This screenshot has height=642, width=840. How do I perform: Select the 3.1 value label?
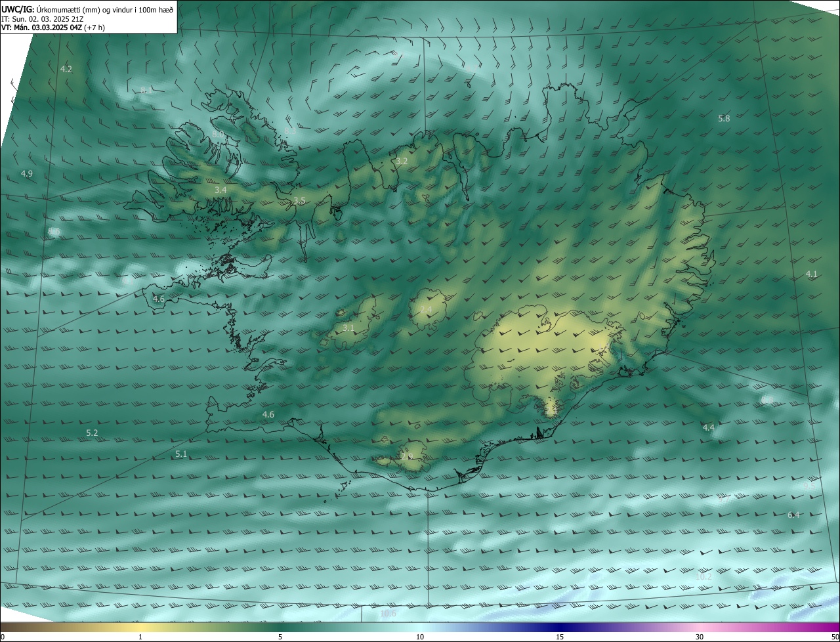coord(348,328)
